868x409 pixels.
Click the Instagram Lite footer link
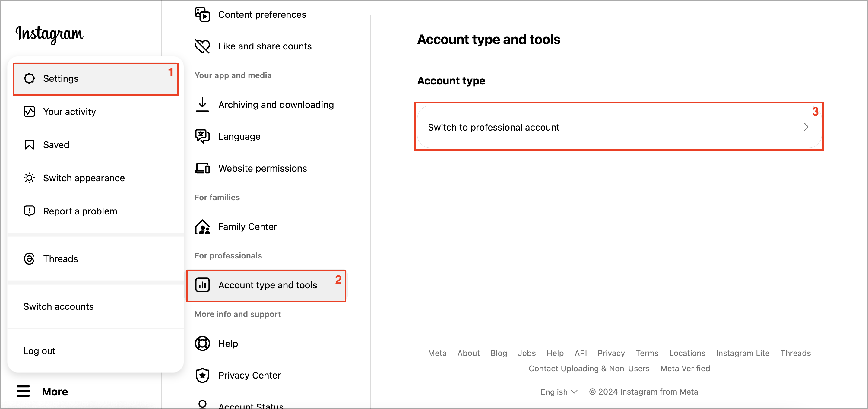[743, 353]
